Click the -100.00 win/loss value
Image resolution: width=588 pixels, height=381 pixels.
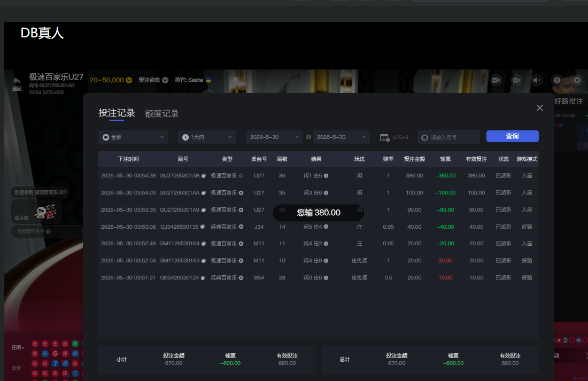point(445,193)
